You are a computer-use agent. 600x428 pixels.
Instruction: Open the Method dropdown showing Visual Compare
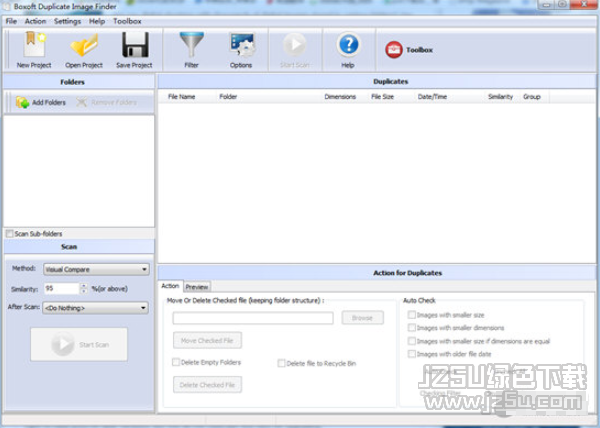pos(96,269)
